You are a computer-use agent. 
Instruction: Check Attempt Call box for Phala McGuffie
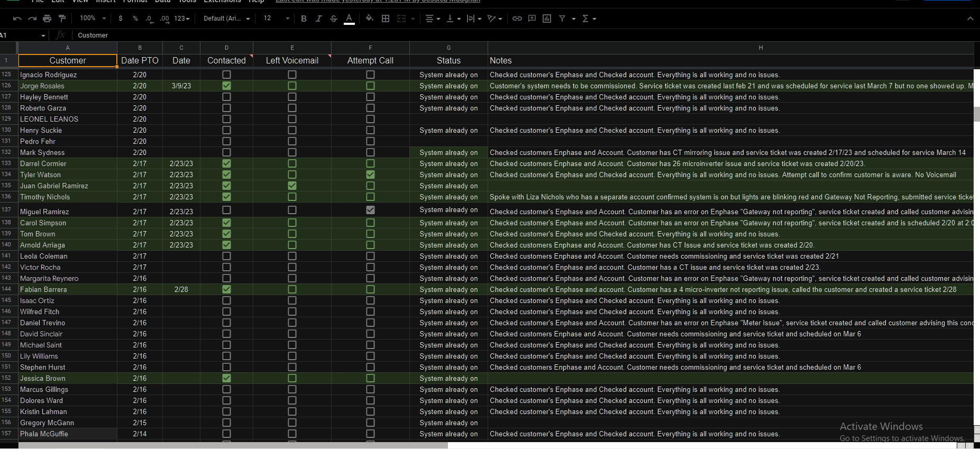(370, 434)
